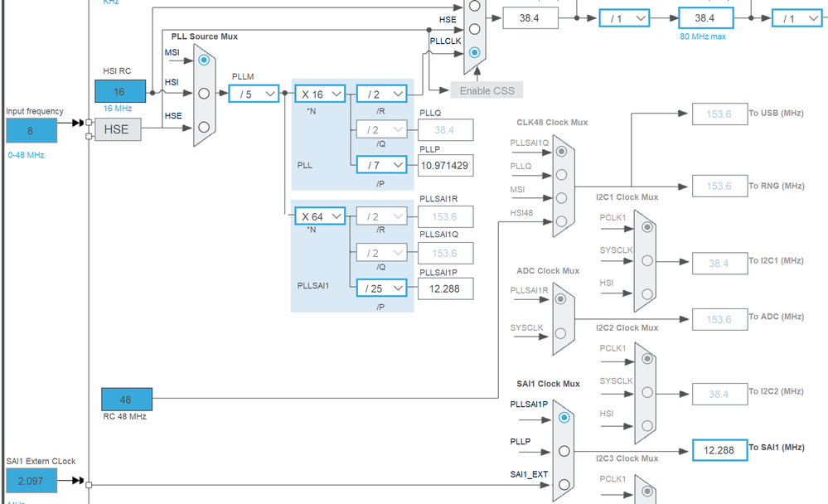This screenshot has width=828, height=504.
Task: Click the PLL Source Mux label
Action: (x=205, y=36)
